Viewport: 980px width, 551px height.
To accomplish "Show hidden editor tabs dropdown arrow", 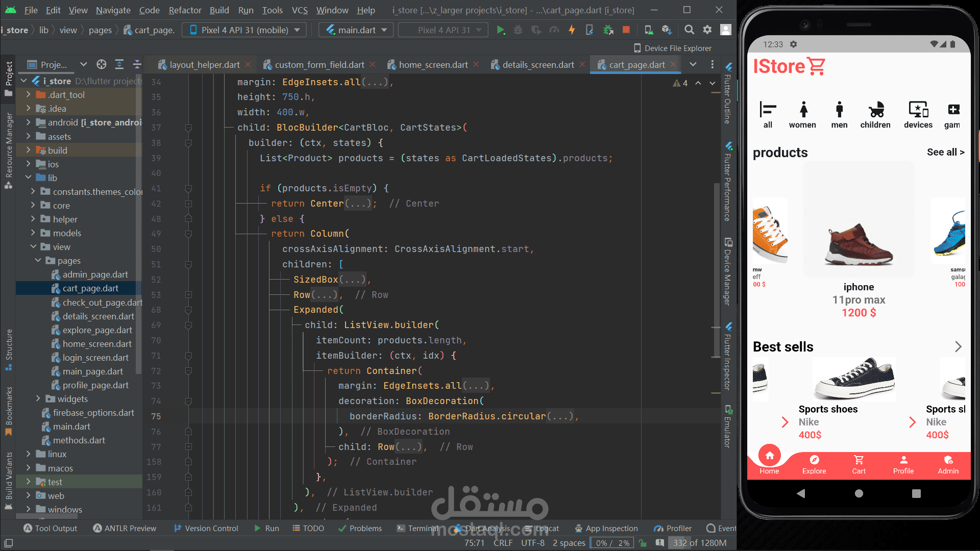I will tap(693, 64).
